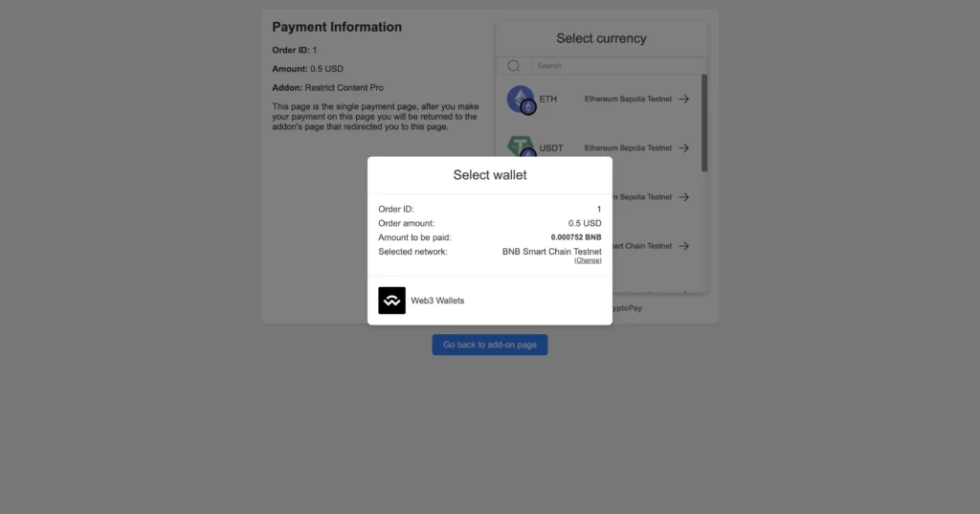Open USDT row via its arrow
980x514 pixels.
[683, 148]
